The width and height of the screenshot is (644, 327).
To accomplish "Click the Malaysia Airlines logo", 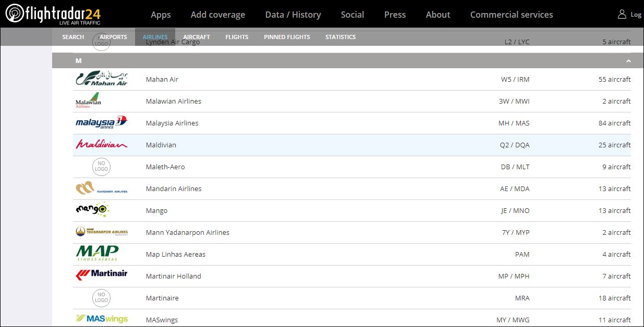I will pos(101,123).
